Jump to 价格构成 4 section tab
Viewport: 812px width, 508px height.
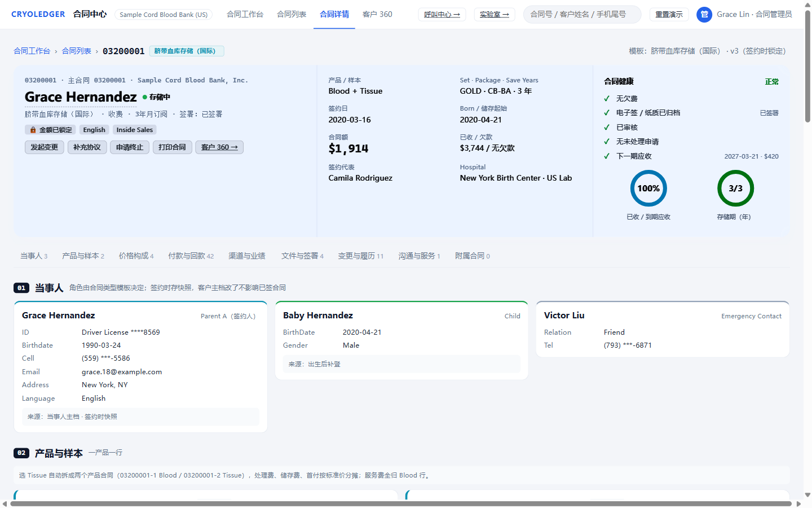[x=136, y=256]
